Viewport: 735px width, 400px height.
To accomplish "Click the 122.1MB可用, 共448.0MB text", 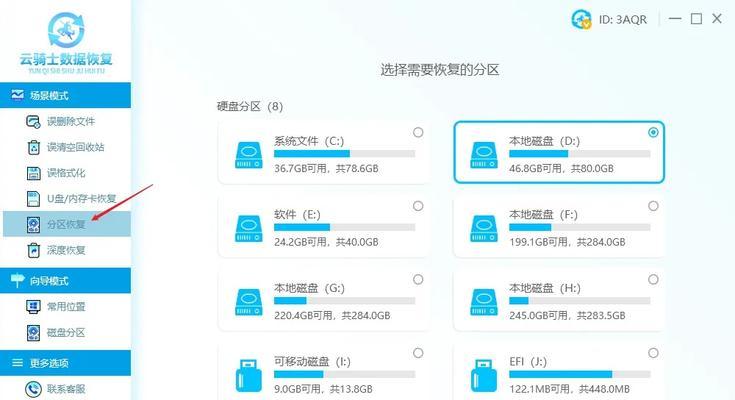I will tap(570, 389).
